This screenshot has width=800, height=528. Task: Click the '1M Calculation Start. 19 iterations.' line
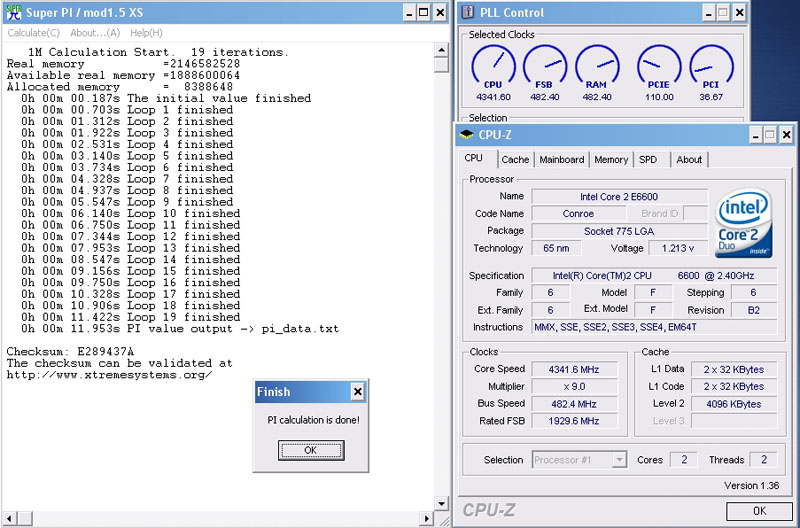158,52
